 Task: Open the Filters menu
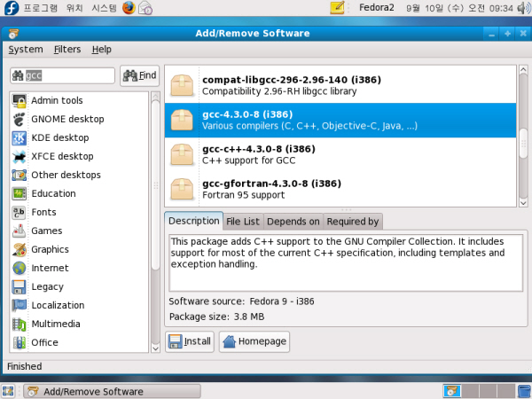pyautogui.click(x=67, y=50)
